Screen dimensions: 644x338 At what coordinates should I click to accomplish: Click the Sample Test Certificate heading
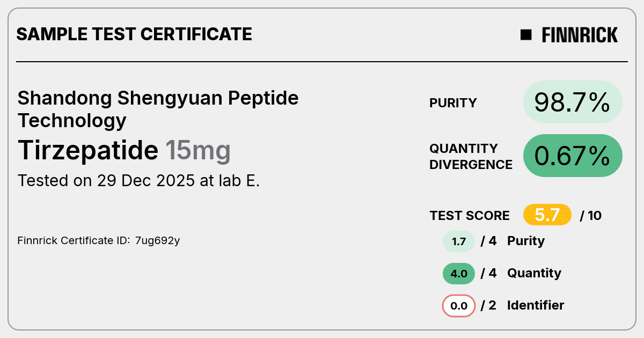(x=134, y=34)
